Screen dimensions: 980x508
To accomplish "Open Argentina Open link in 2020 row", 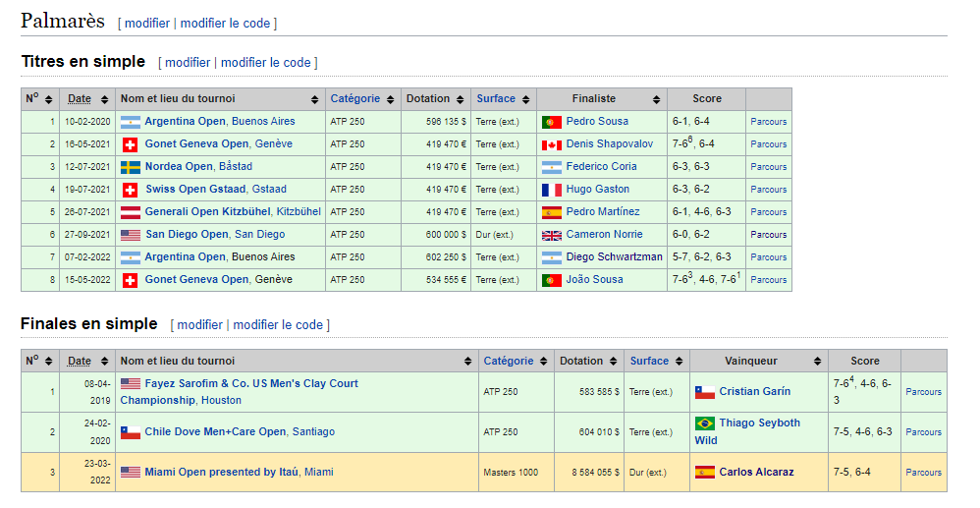I will point(185,122).
